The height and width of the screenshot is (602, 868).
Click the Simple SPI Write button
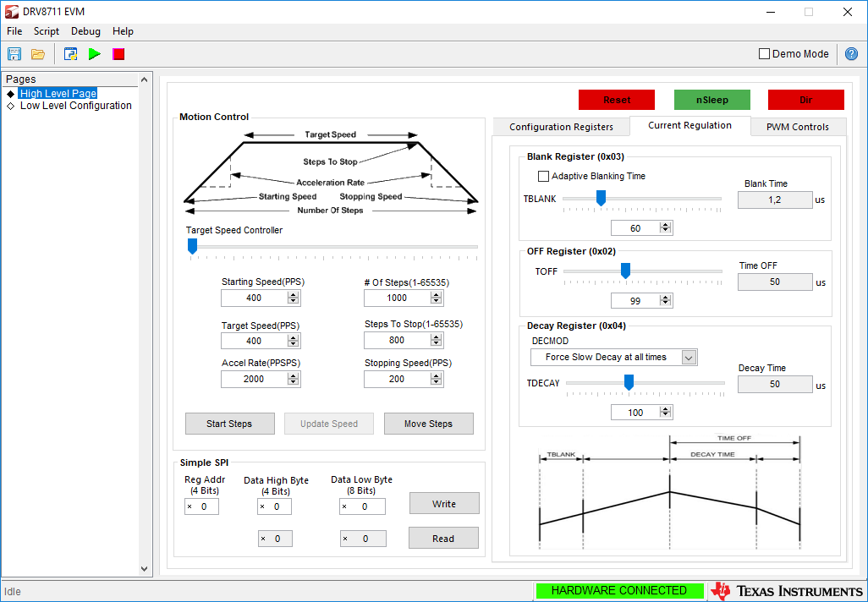coord(444,504)
